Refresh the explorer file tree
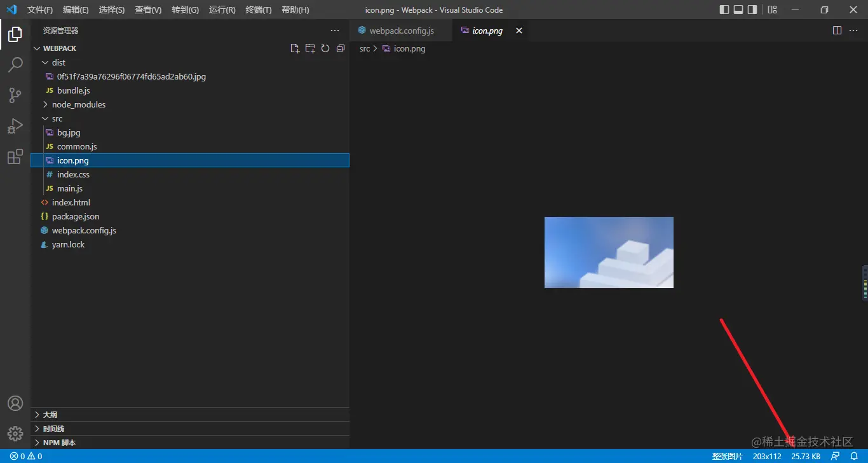Viewport: 868px width, 463px height. (325, 48)
